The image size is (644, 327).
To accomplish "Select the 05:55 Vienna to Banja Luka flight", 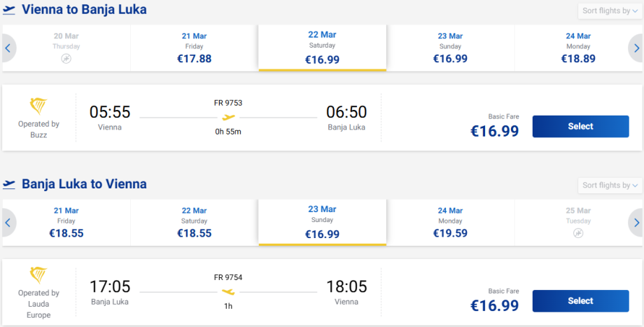I will coord(580,126).
